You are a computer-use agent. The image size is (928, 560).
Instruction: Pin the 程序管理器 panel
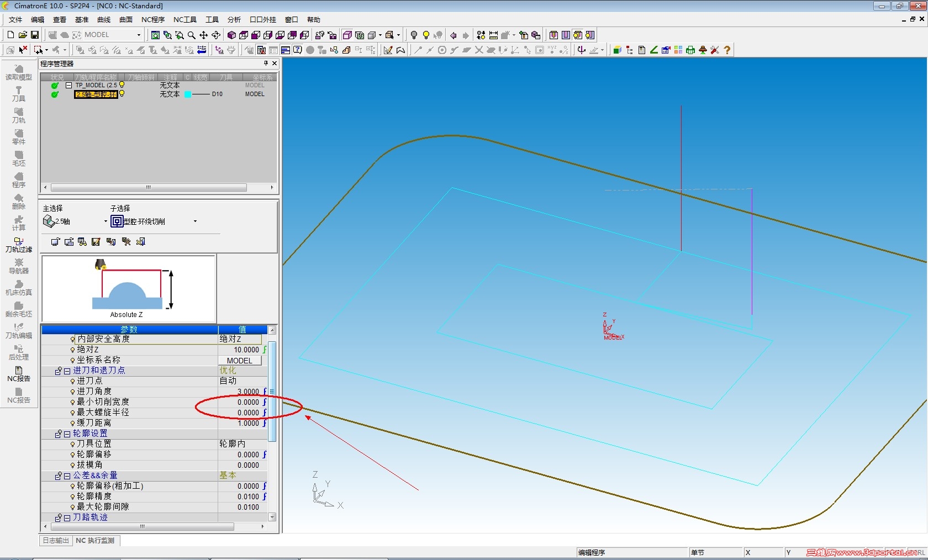[x=266, y=64]
